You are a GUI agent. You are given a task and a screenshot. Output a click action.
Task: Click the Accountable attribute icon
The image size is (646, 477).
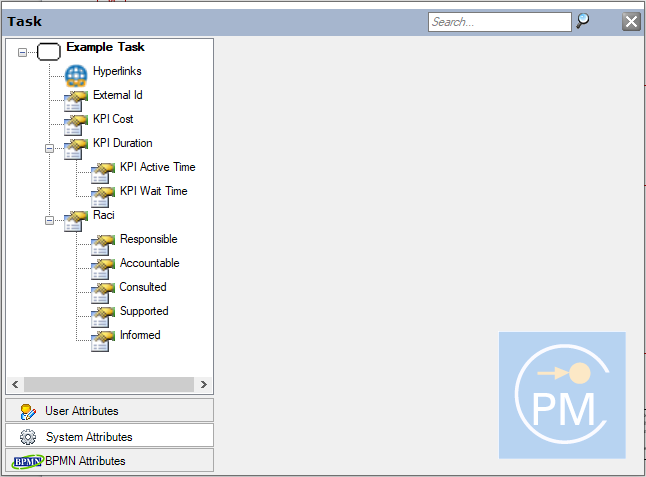pyautogui.click(x=103, y=269)
